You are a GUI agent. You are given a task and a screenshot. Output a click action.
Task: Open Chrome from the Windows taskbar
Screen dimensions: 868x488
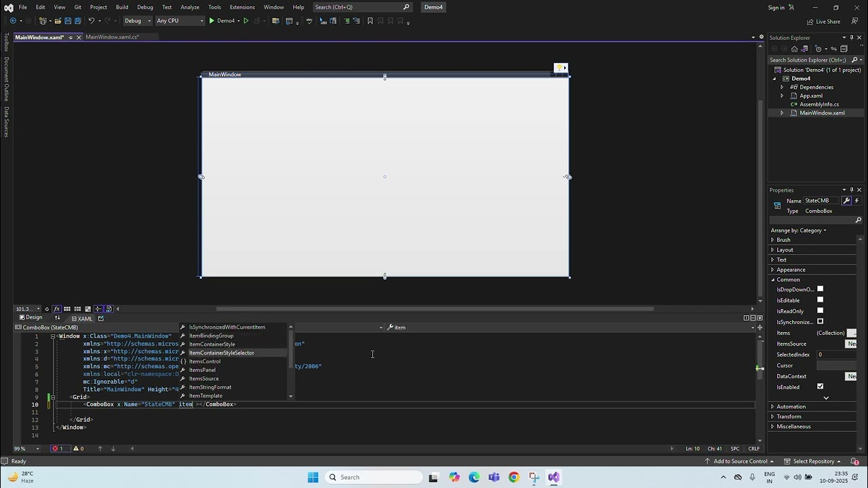[x=513, y=477]
